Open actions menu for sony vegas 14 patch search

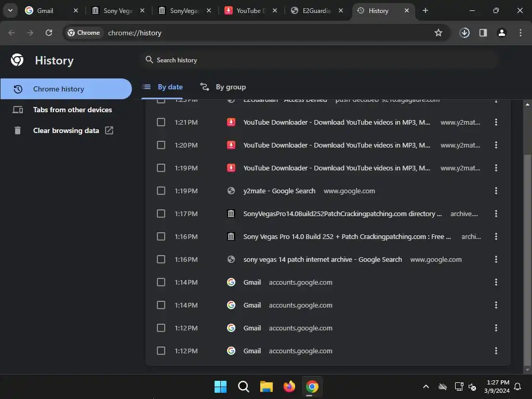coord(496,259)
